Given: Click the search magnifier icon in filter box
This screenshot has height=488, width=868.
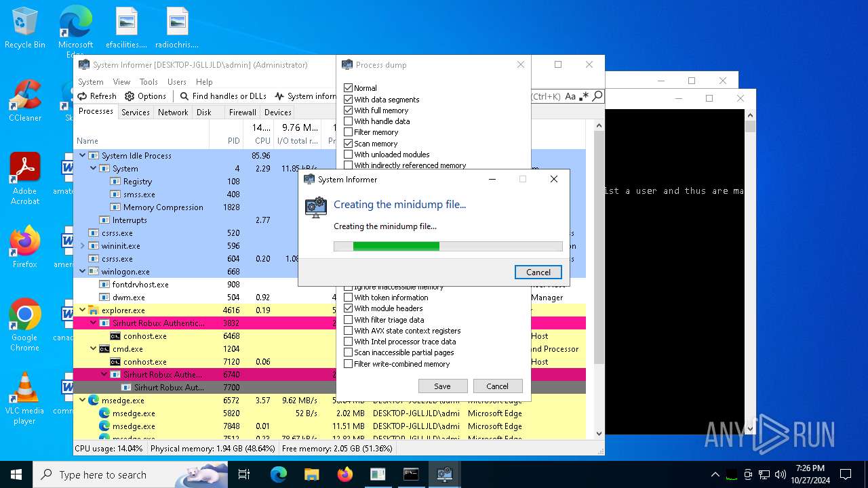Looking at the screenshot, I should tap(597, 96).
